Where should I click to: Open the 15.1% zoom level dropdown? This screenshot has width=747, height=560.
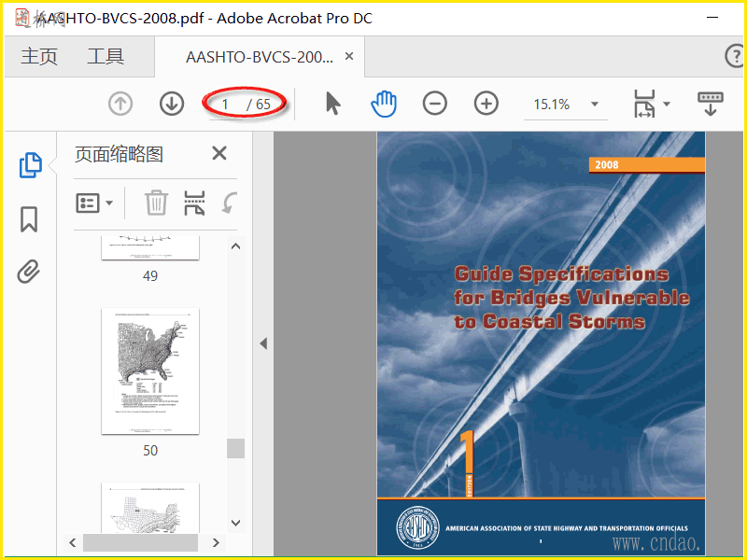594,104
